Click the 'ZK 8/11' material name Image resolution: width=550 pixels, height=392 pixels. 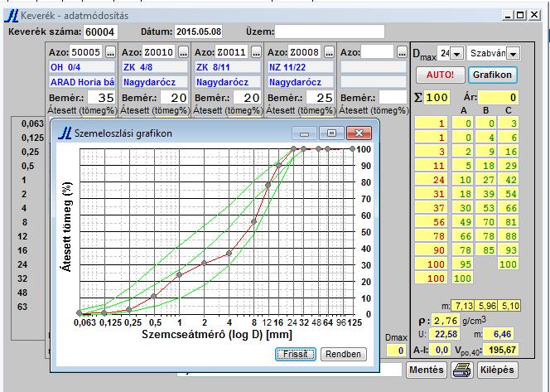pyautogui.click(x=228, y=67)
